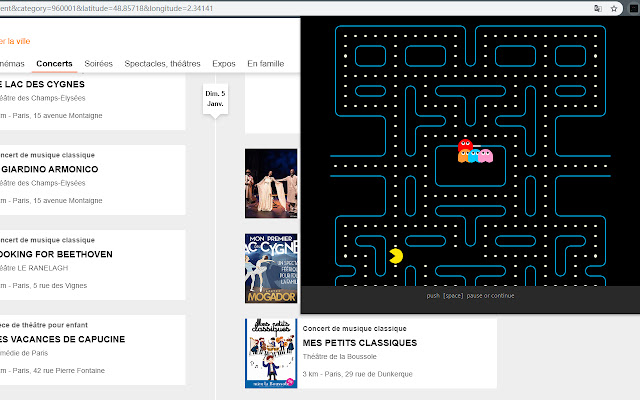The image size is (640, 400).
Task: Open Les Vacances de Capucine listing
Action: 62,339
